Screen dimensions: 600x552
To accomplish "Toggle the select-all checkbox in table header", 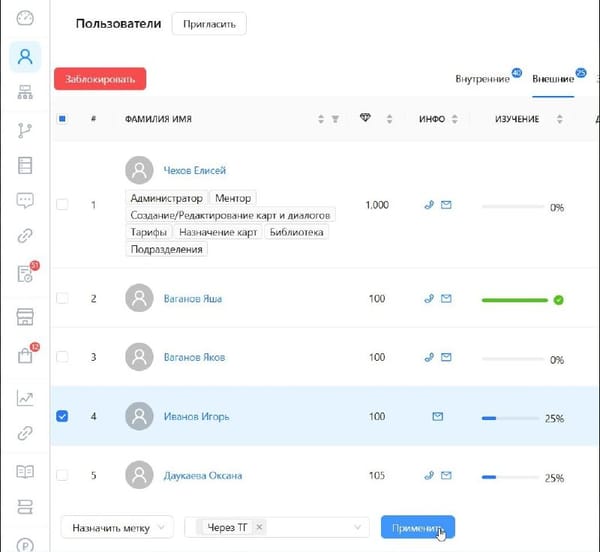I will click(62, 119).
